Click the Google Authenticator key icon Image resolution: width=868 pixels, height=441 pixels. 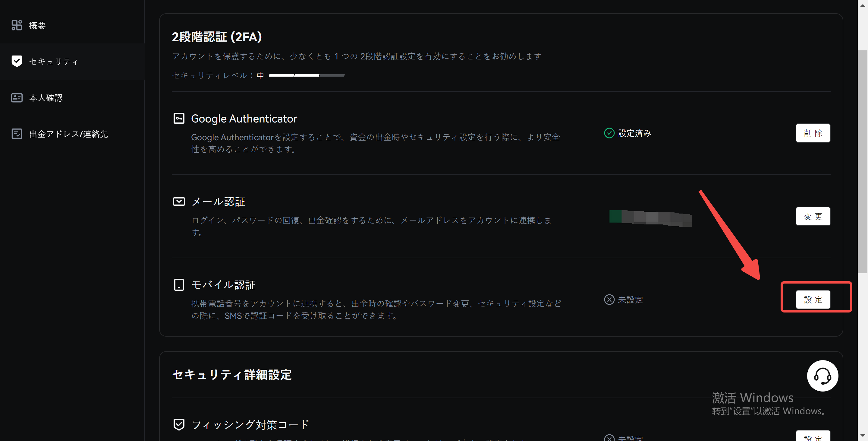(179, 118)
